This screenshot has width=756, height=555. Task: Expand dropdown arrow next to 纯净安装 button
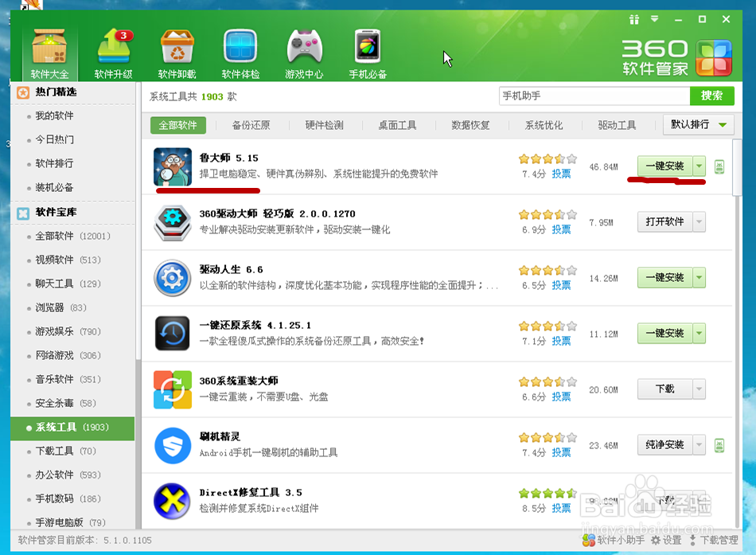click(699, 445)
